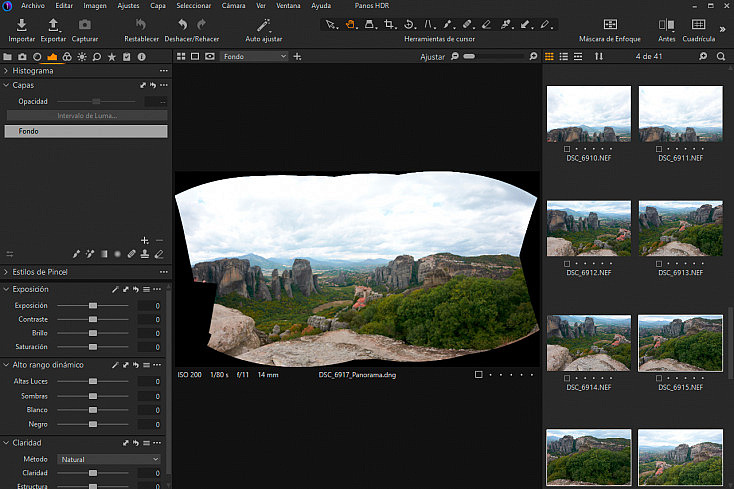This screenshot has width=734, height=489.
Task: Toggle the Antes before view
Action: coord(667,24)
